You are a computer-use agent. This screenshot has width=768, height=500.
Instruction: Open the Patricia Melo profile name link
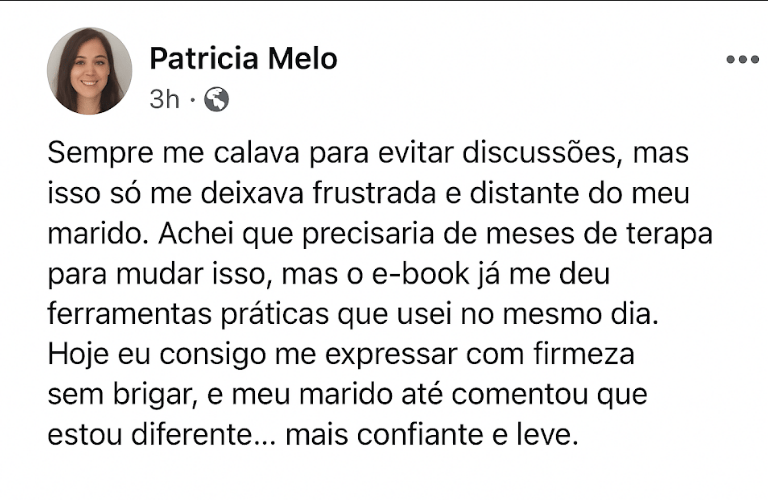click(243, 58)
